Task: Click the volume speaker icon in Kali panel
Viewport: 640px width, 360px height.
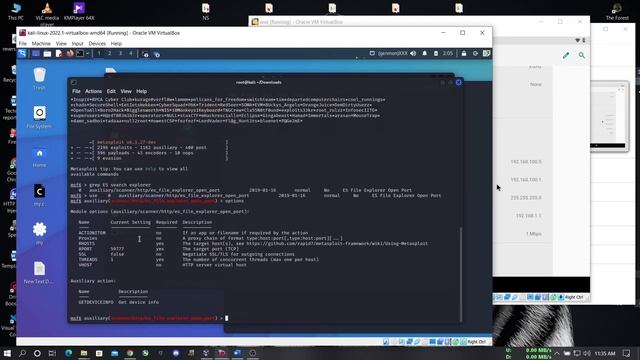Action: tap(413, 53)
